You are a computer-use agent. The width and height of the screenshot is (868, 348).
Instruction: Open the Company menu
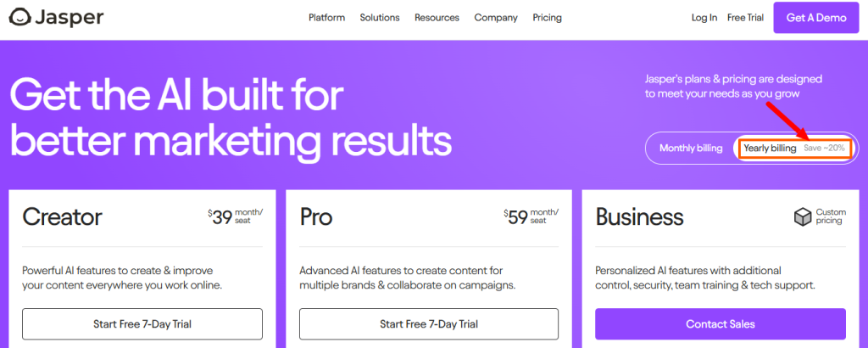[496, 18]
